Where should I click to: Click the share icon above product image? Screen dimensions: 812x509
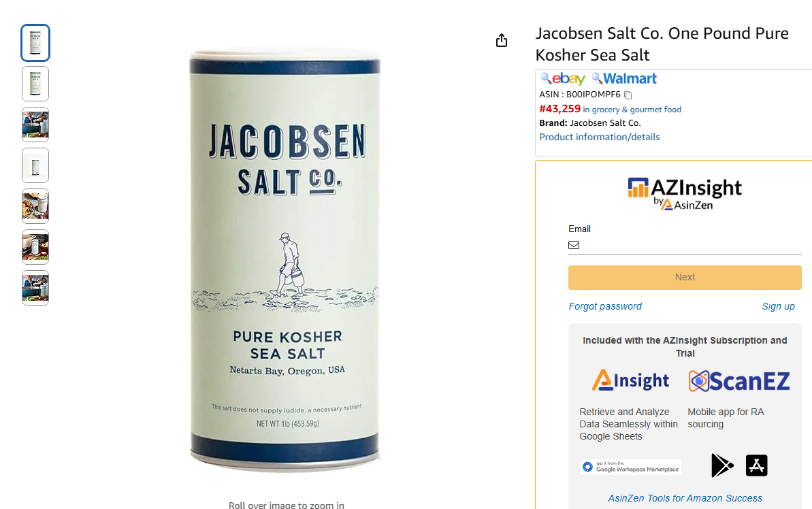coord(501,40)
